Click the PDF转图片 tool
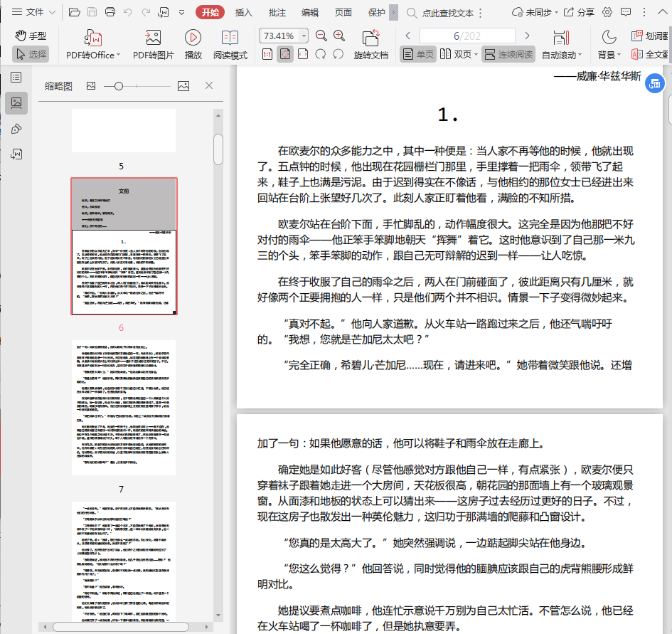 click(154, 44)
